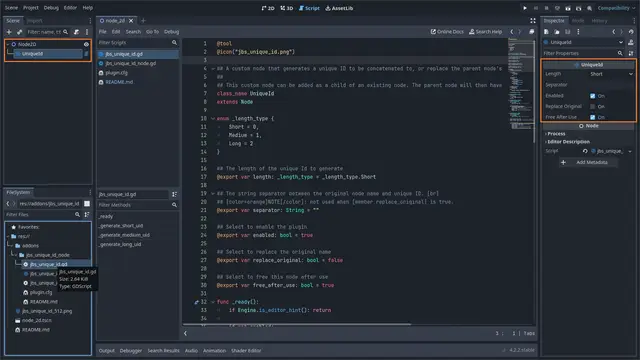Screen dimensions: 640x360
Task: Open script editor Go To menu
Action: pyautogui.click(x=152, y=31)
